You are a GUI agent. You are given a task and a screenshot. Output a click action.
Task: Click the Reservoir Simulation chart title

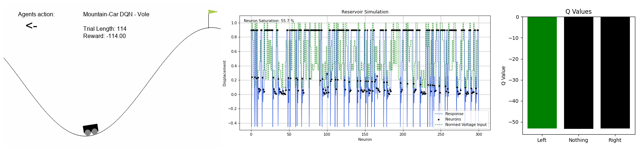(365, 12)
